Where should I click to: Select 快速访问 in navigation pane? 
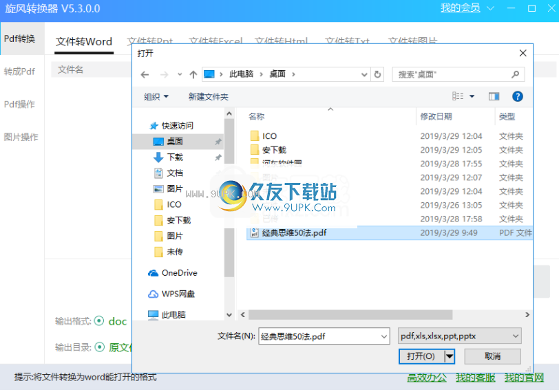171,126
